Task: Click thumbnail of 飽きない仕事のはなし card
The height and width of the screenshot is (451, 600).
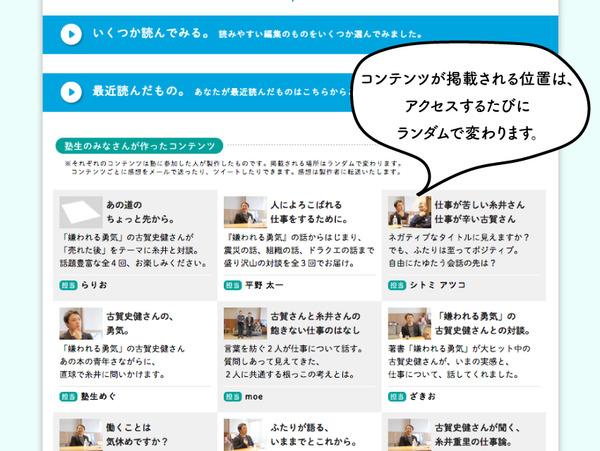Action: coord(240,321)
